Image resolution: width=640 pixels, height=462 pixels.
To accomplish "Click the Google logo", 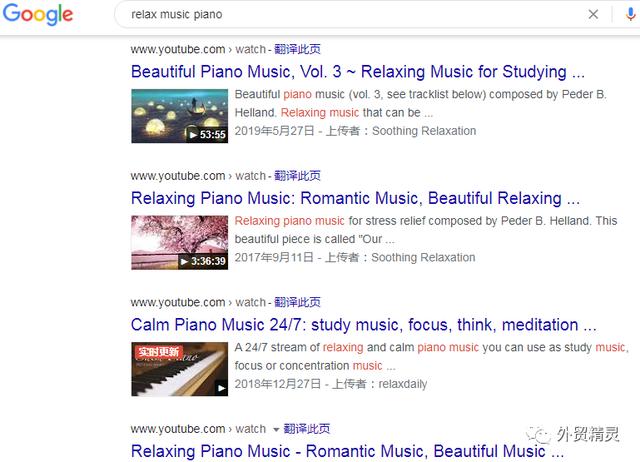I will click(38, 14).
